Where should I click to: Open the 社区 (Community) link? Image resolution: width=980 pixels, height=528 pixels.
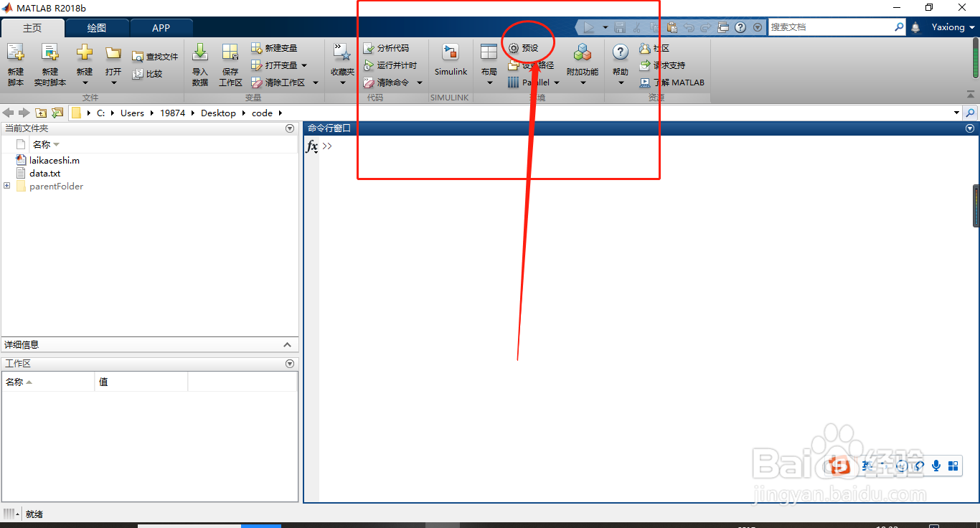point(654,48)
